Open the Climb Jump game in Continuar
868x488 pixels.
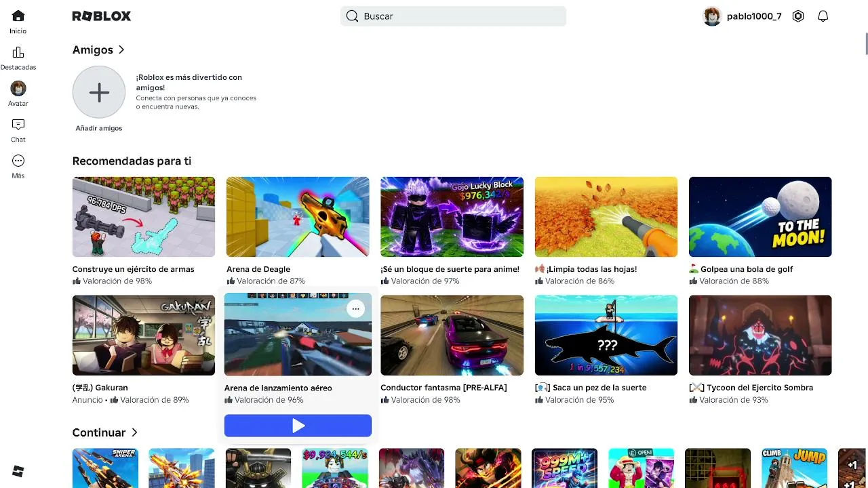point(795,468)
